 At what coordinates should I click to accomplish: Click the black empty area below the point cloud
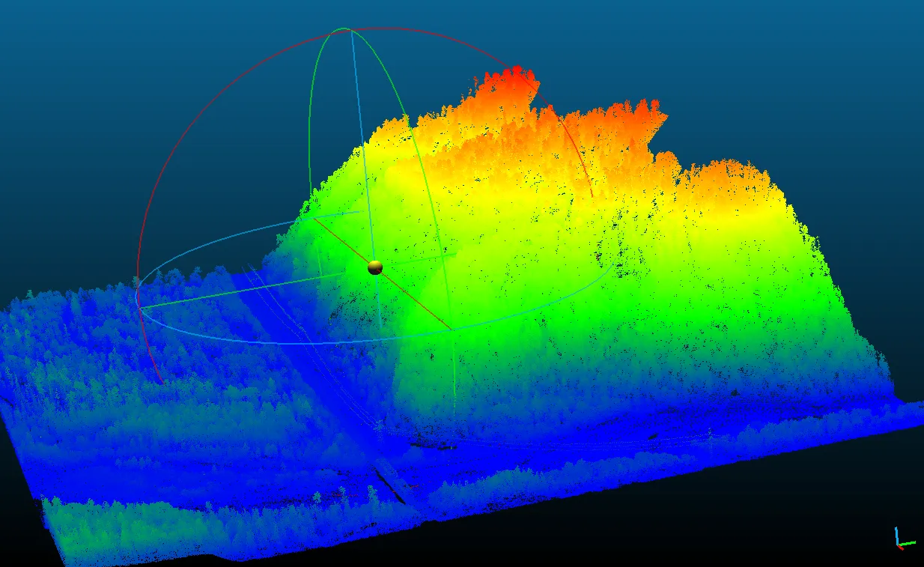[x=674, y=524]
